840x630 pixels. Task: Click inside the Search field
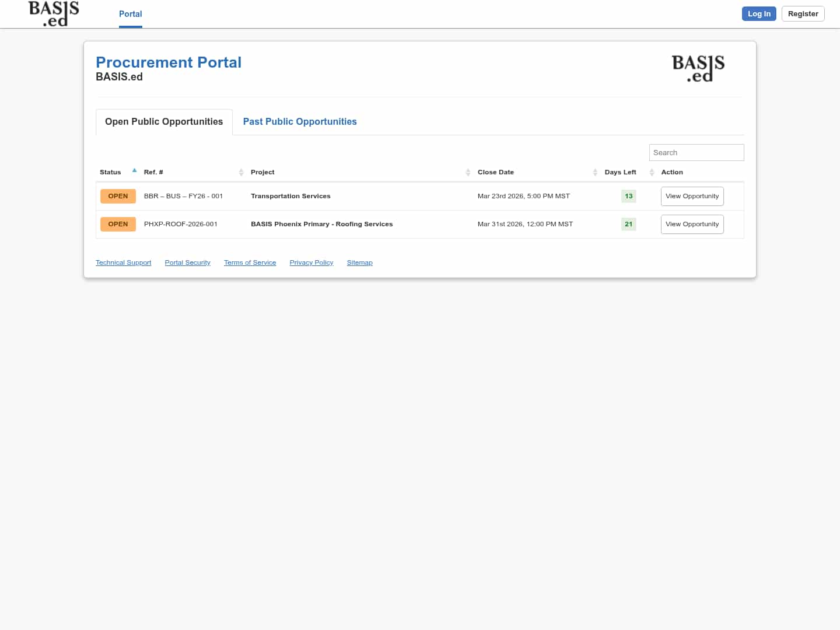click(x=696, y=152)
